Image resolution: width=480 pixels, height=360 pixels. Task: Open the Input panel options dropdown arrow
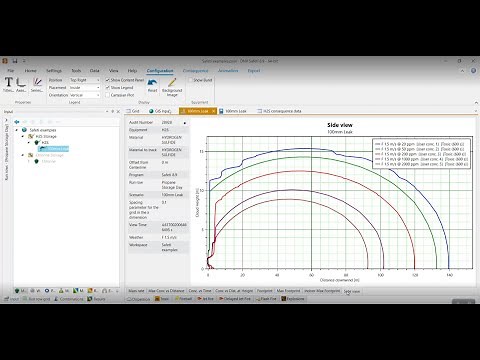[107, 111]
